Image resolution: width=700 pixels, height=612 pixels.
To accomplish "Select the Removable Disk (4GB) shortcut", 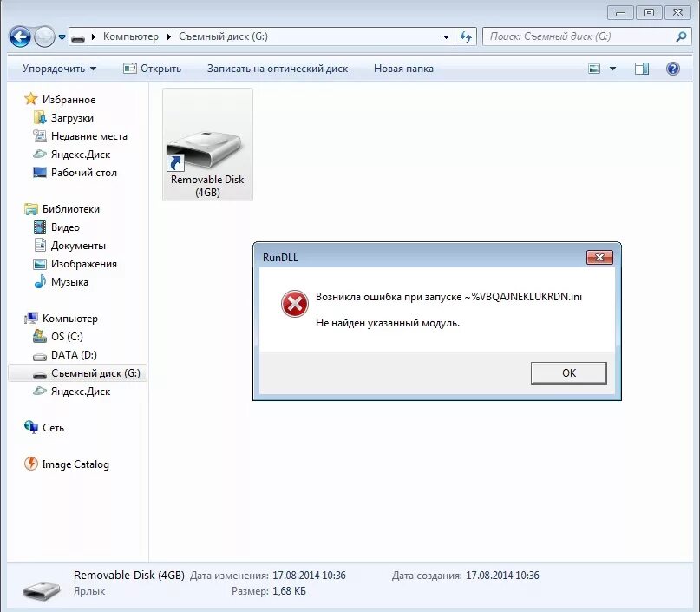I will (207, 144).
